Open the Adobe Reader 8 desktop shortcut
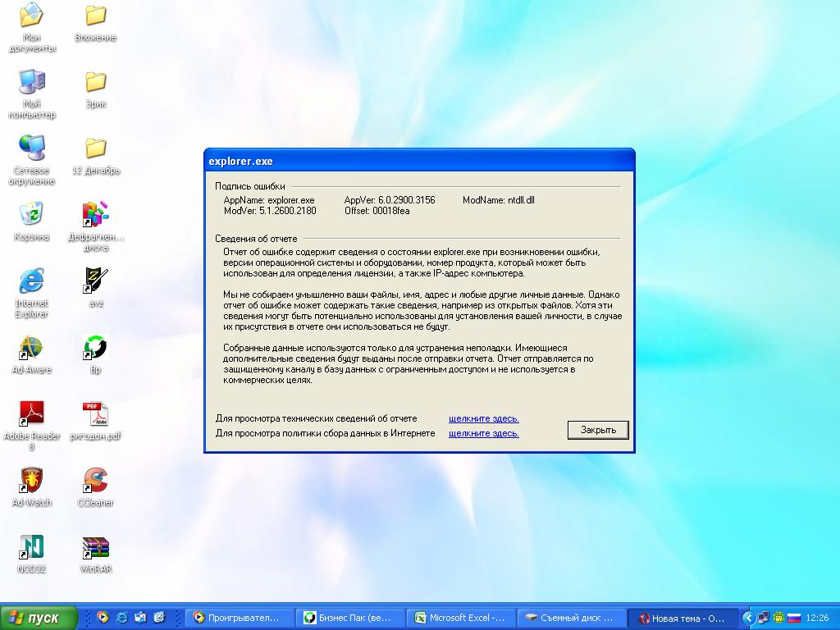Viewport: 840px width, 630px height. pyautogui.click(x=31, y=414)
